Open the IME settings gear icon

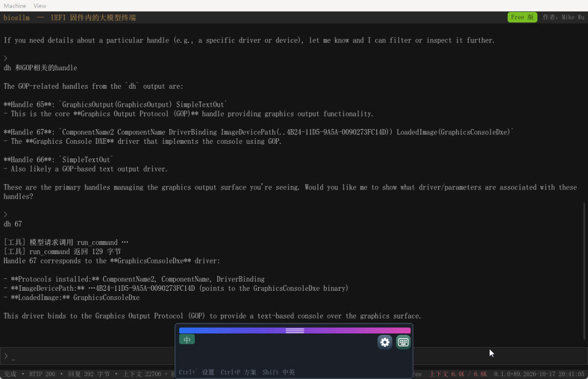(x=385, y=342)
